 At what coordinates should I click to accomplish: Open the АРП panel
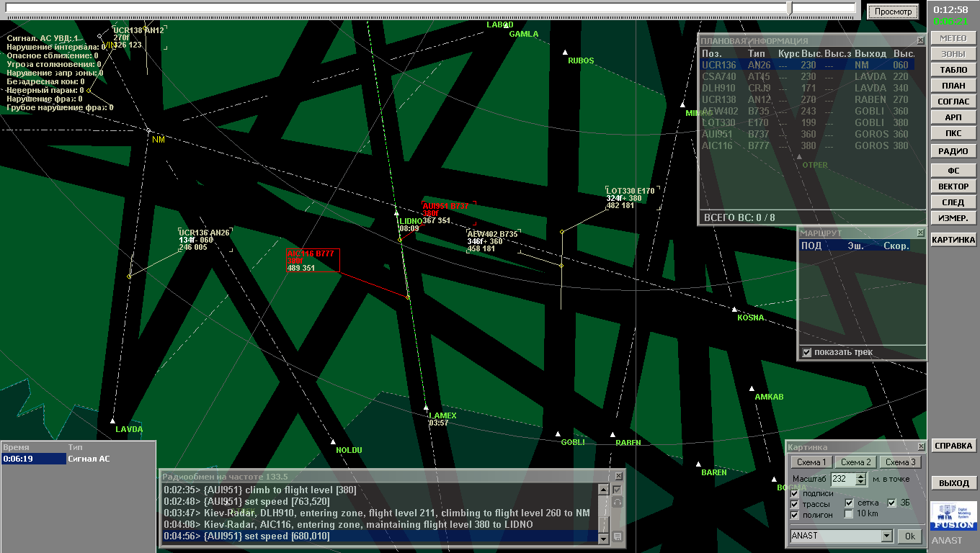[953, 117]
